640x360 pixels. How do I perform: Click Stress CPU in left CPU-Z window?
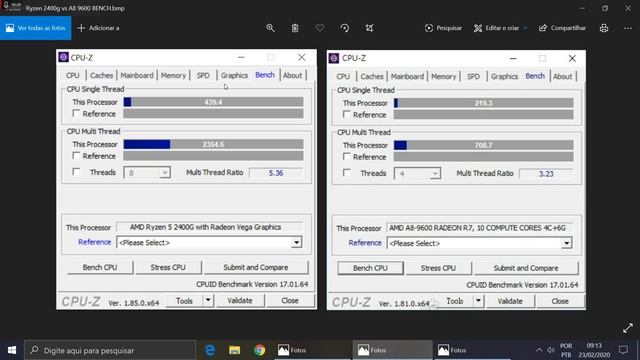click(x=168, y=267)
